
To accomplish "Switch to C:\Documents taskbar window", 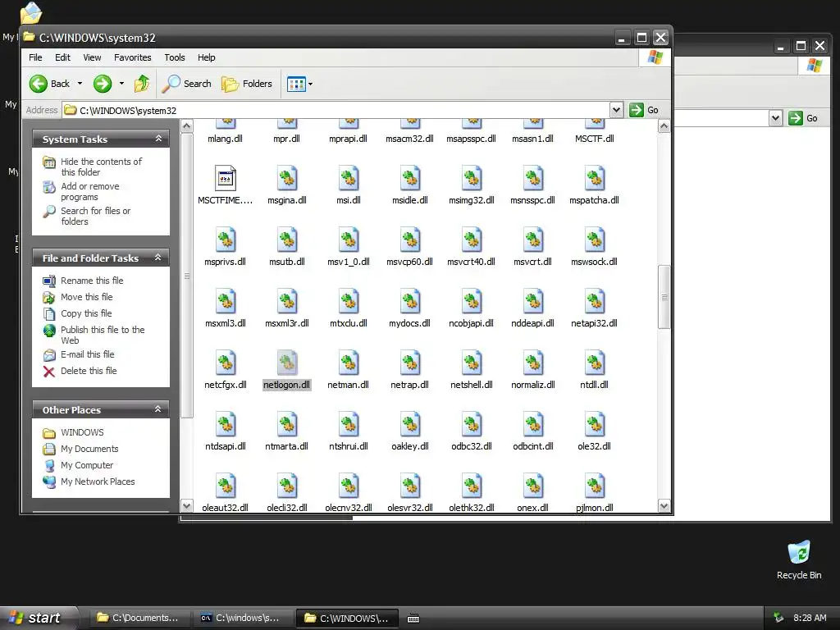I will pyautogui.click(x=138, y=618).
